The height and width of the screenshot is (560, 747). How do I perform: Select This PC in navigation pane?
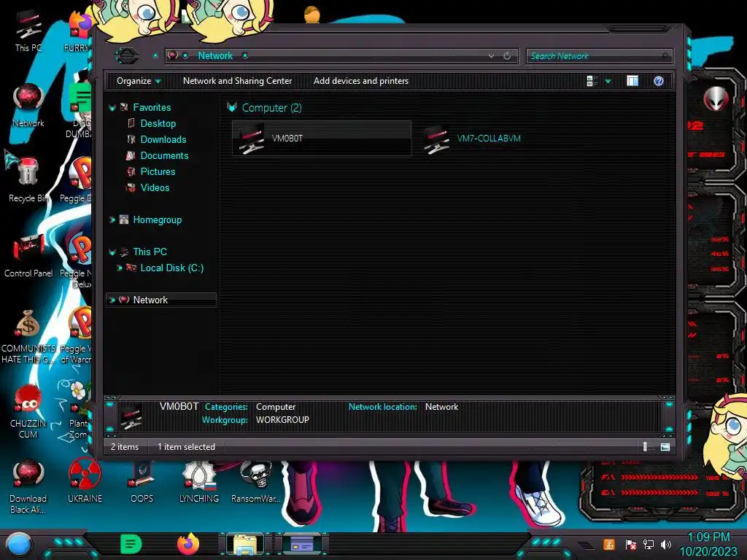pos(150,252)
